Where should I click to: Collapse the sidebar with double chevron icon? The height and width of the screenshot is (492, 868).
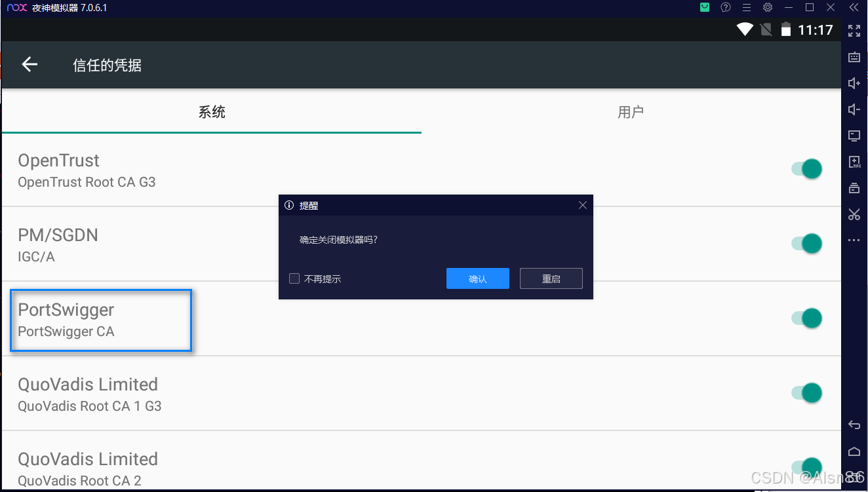854,8
